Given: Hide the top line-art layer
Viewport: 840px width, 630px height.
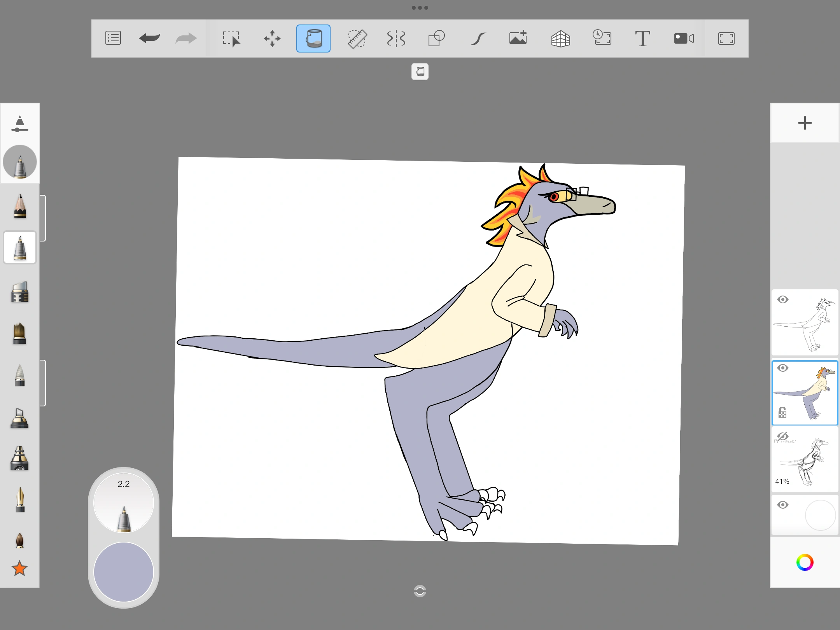Looking at the screenshot, I should click(x=783, y=299).
